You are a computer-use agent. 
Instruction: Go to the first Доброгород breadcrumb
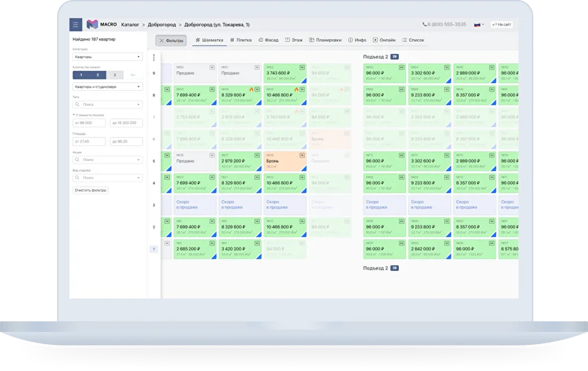[x=162, y=25]
